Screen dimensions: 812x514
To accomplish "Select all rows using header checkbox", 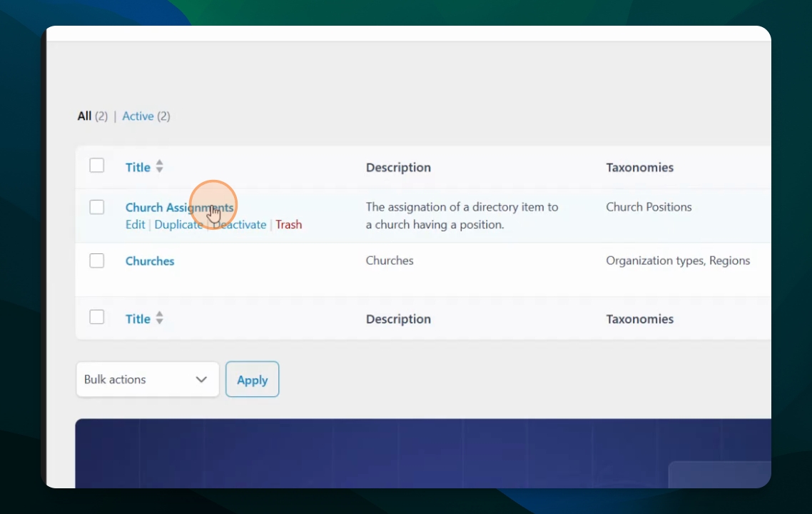I will (x=97, y=166).
